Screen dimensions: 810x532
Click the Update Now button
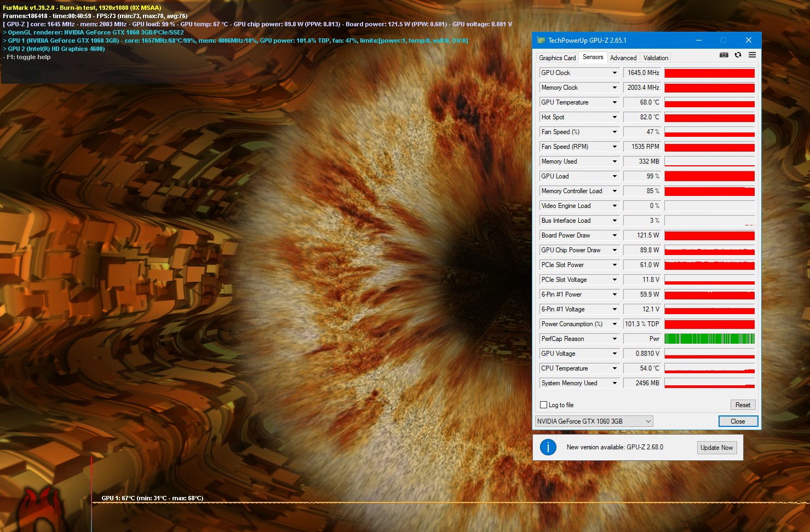[716, 448]
